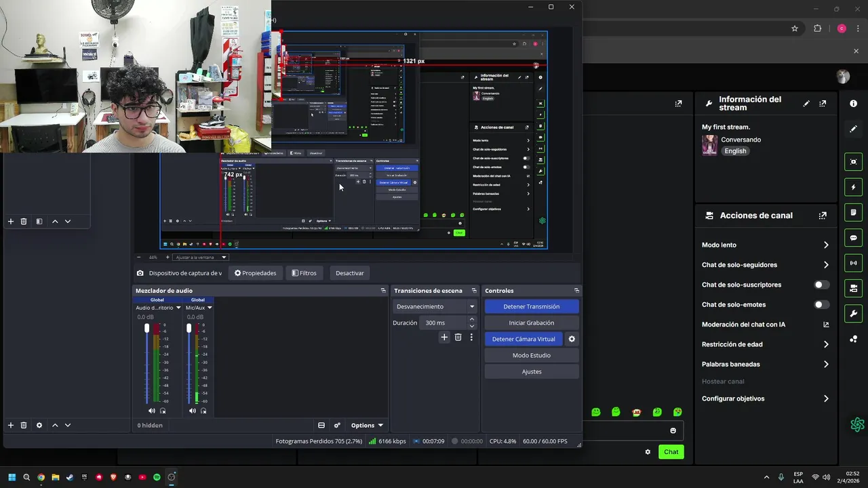Viewport: 868px width, 488px height.
Task: Open source Propiedades button
Action: (x=256, y=273)
